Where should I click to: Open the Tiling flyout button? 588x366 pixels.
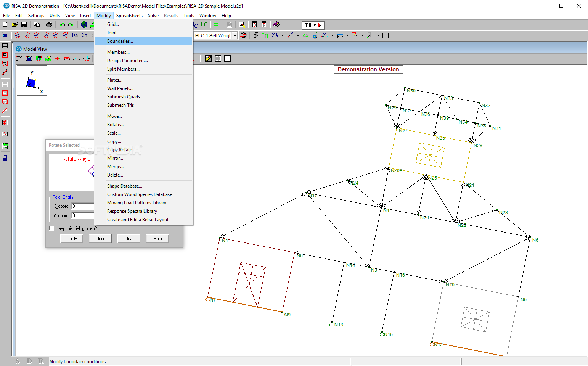pyautogui.click(x=313, y=25)
